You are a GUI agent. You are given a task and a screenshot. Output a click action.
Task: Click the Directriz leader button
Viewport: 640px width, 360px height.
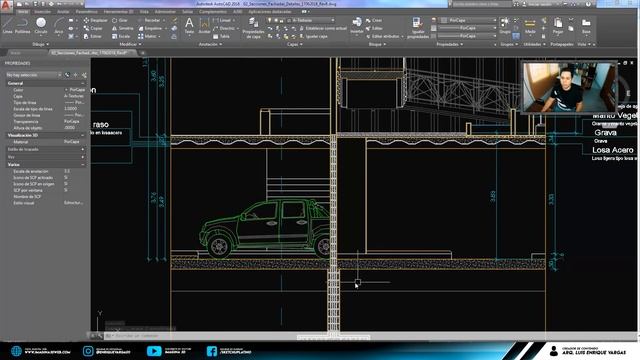(x=225, y=28)
